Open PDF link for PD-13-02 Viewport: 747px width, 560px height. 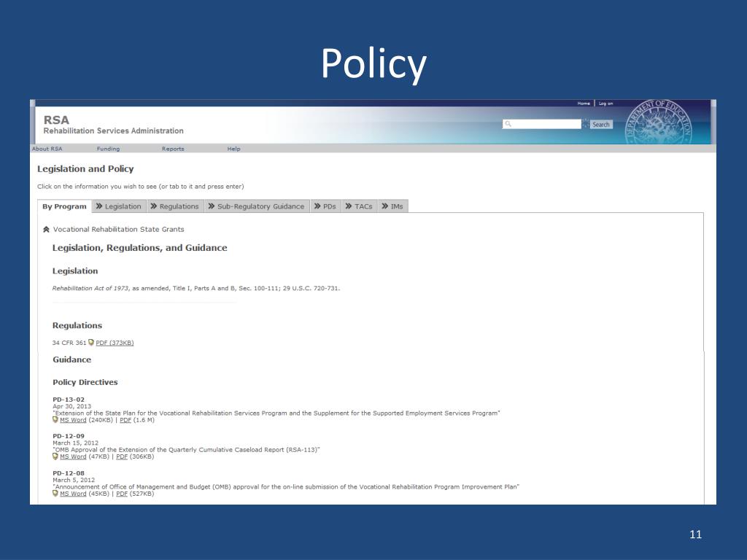[x=125, y=420]
